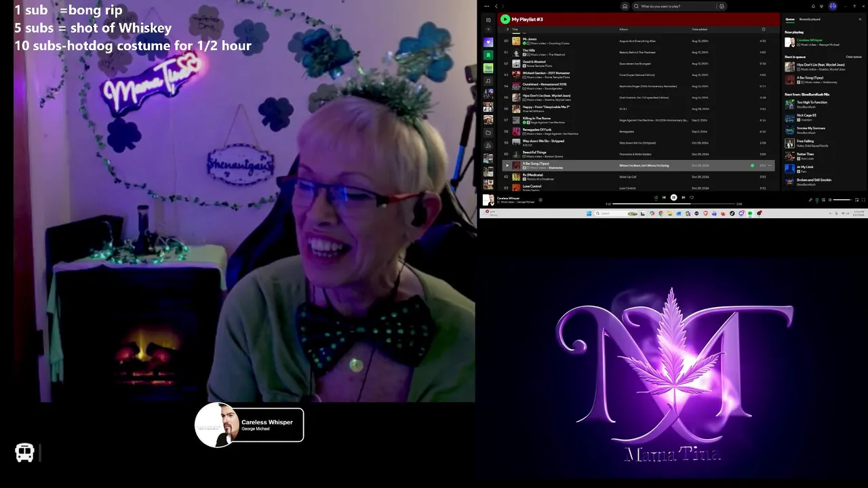Sort by Date added column header
868x488 pixels.
point(699,29)
